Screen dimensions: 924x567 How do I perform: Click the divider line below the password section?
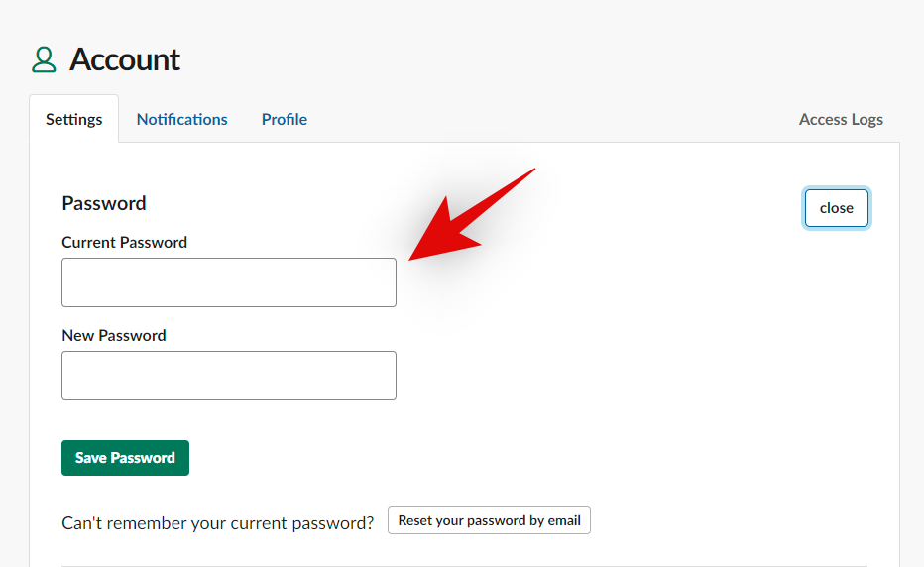(x=464, y=566)
